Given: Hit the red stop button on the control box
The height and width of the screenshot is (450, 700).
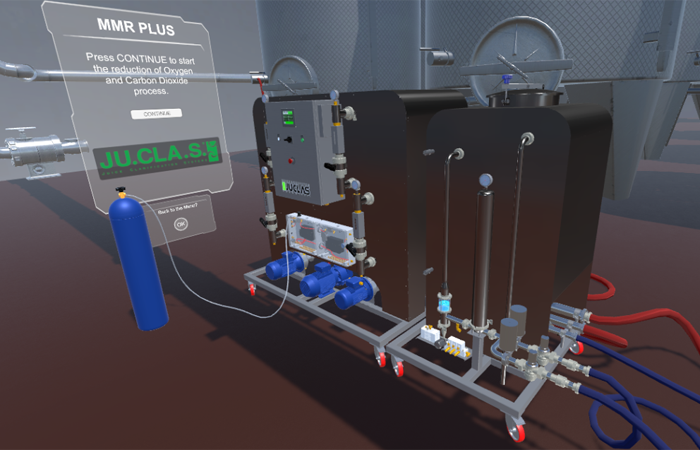Looking at the screenshot, I should (x=291, y=160).
